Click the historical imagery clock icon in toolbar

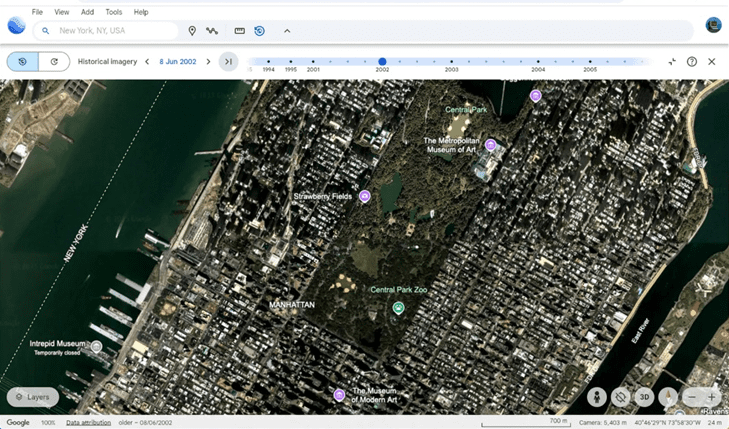coord(259,31)
